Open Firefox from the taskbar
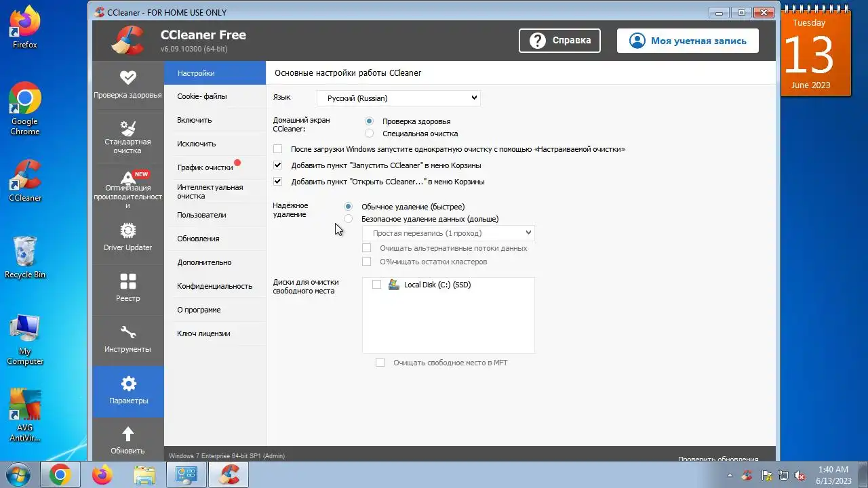 (x=102, y=474)
